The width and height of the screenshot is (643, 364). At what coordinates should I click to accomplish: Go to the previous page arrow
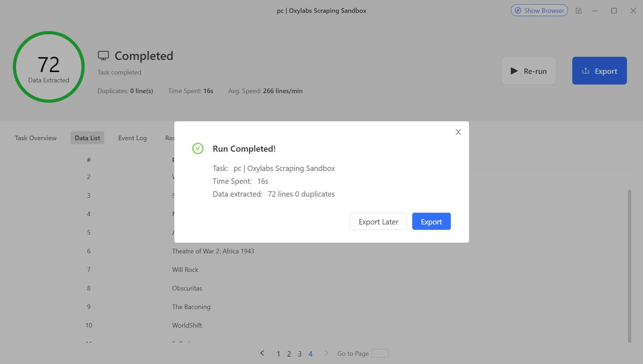[262, 353]
